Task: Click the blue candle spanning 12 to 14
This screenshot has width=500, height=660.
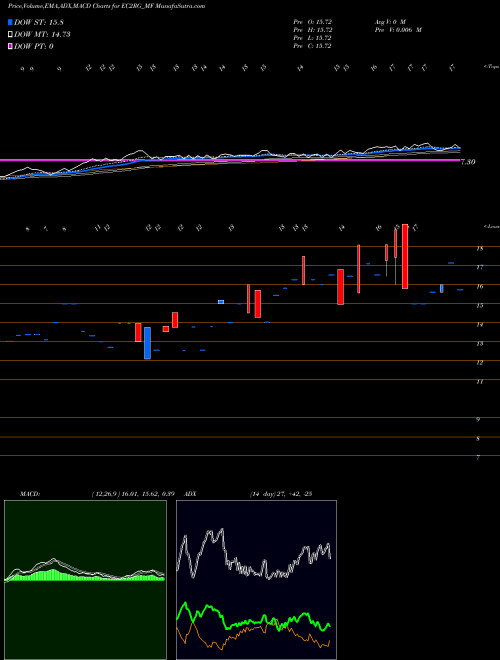Action: pyautogui.click(x=147, y=343)
